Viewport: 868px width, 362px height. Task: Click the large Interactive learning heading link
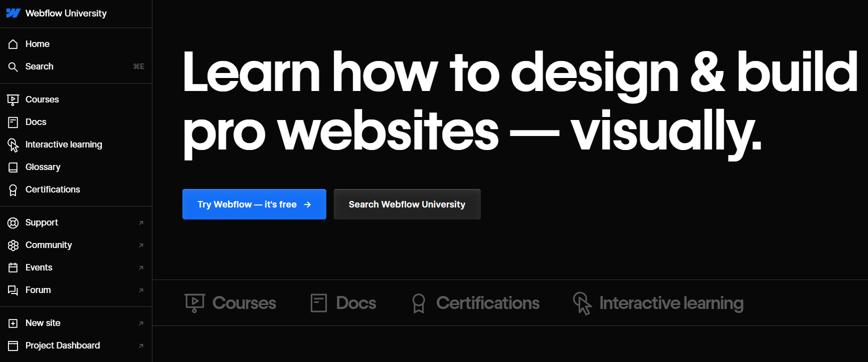point(671,303)
